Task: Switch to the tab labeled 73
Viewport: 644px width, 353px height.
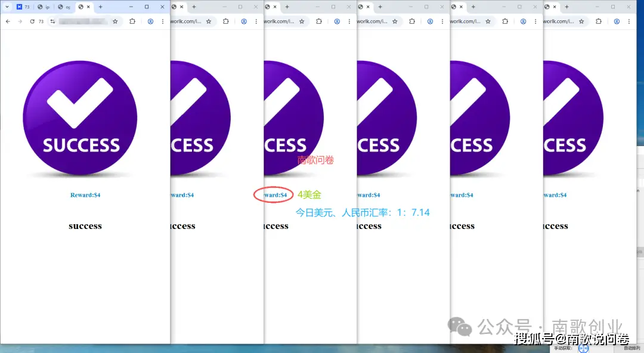Action: point(23,7)
